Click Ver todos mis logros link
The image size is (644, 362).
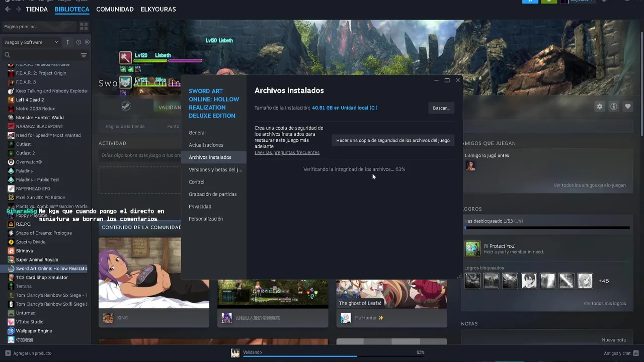(605, 303)
